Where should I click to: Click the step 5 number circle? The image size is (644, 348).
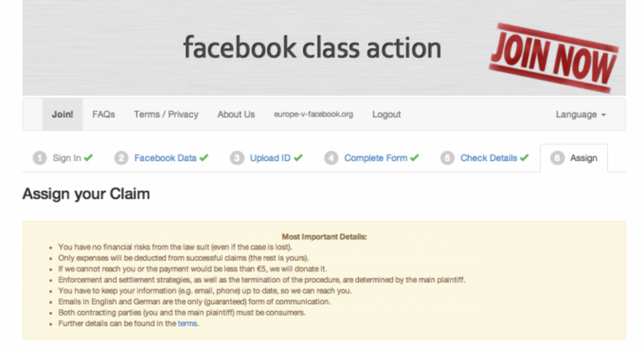[x=448, y=158]
